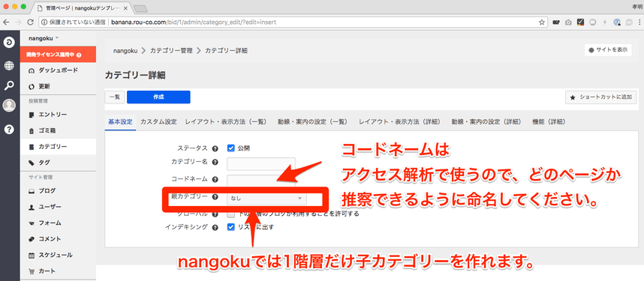644x281 pixels.
Task: Toggle the インデキシング list checkbox
Action: (x=231, y=227)
